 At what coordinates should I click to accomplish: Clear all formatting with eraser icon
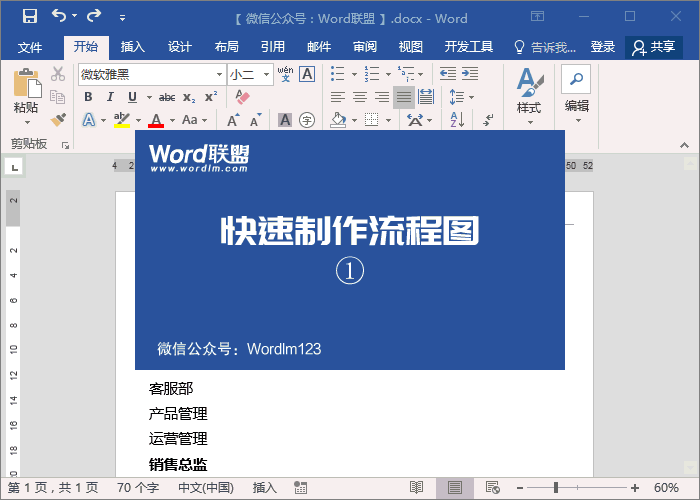coord(242,97)
